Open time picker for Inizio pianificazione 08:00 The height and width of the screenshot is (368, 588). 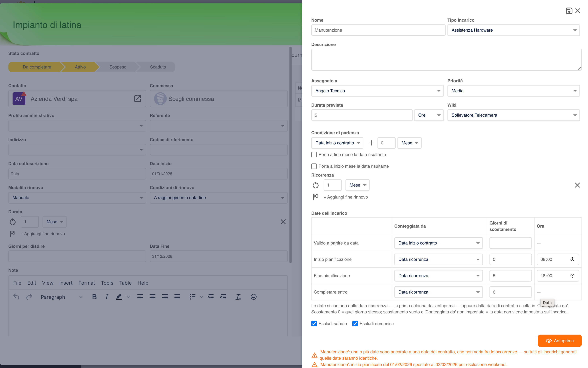tap(572, 259)
